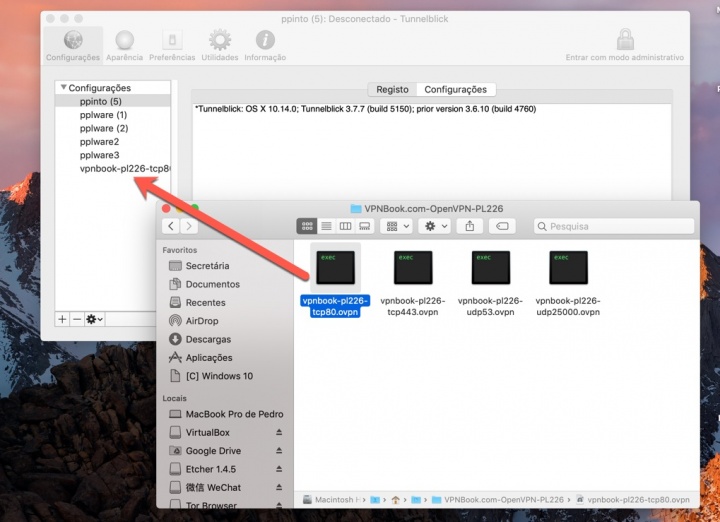Viewport: 720px width, 522px height.
Task: Open the Informação toolbar pane
Action: (x=265, y=44)
